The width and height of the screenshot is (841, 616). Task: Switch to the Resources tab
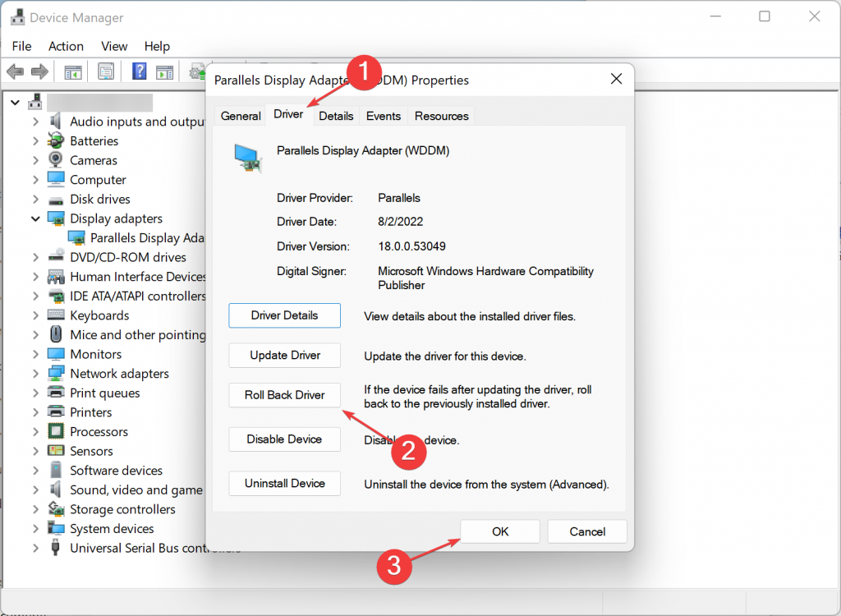(441, 116)
